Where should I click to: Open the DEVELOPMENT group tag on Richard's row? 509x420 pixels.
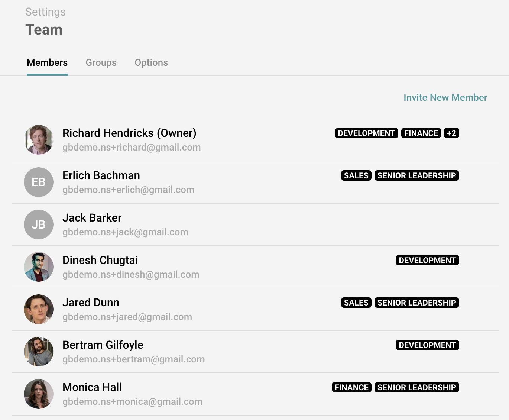tap(366, 133)
